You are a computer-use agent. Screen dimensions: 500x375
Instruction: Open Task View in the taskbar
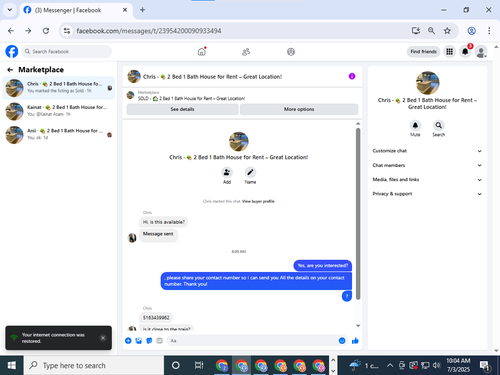(x=199, y=366)
